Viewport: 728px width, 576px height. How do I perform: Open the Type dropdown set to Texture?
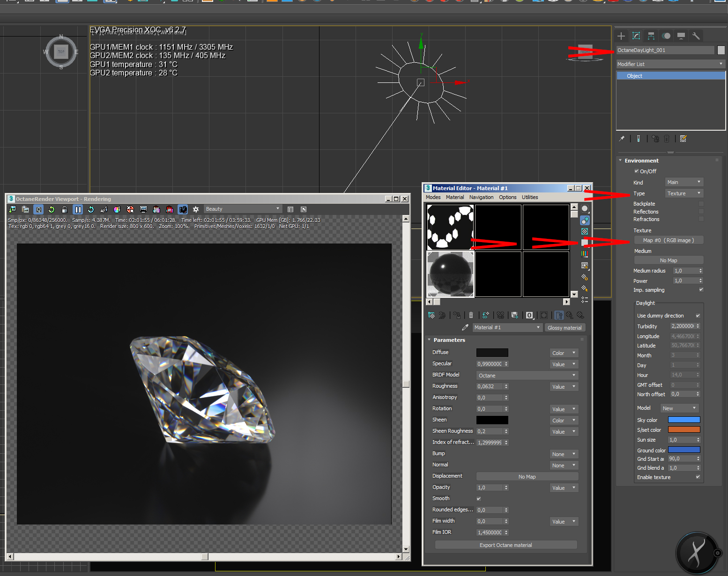[684, 193]
